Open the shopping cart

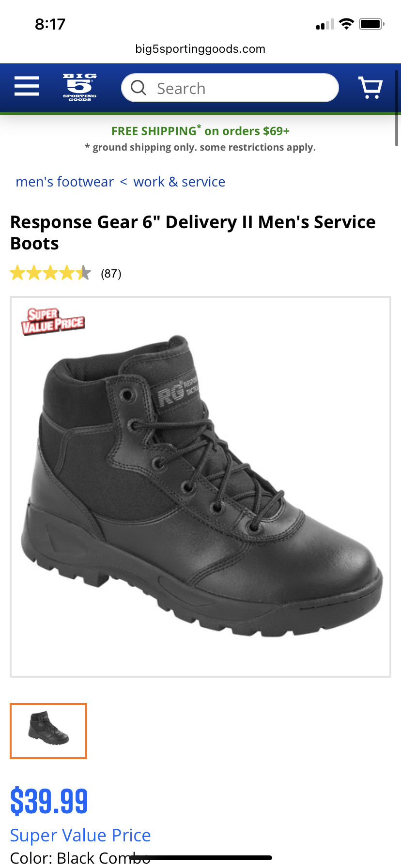pos(370,87)
